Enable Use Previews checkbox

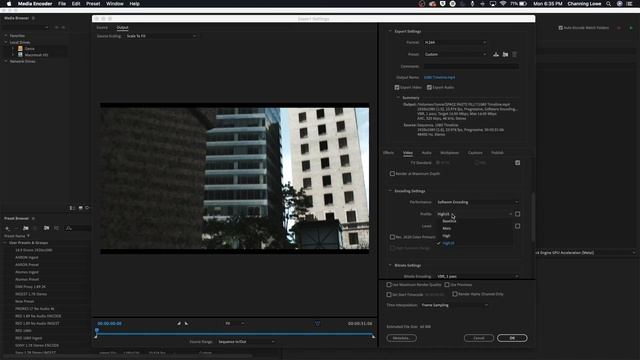pos(447,284)
